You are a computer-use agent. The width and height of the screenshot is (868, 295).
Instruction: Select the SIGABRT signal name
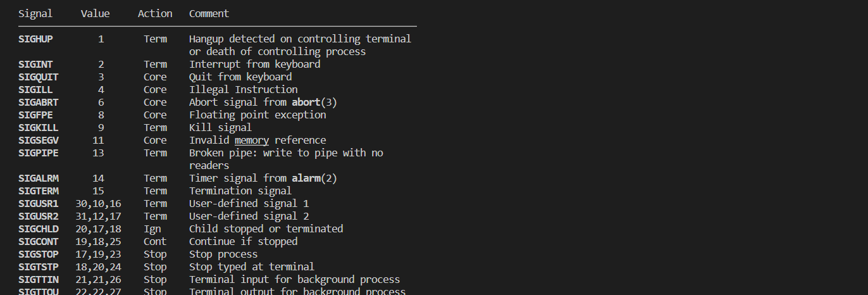pyautogui.click(x=39, y=103)
